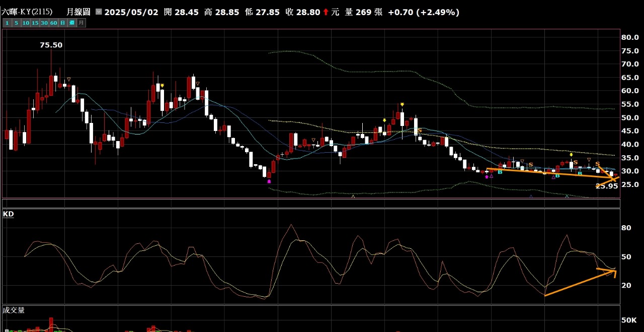Viewport: 644px width, 332px height.
Task: Click the 25.95 low price label
Action: [x=607, y=186]
